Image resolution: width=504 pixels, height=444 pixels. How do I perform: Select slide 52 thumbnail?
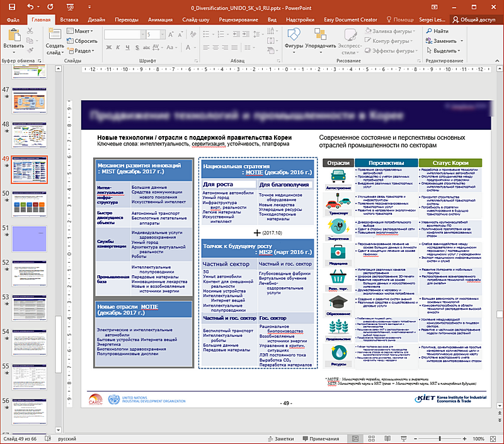[30, 273]
